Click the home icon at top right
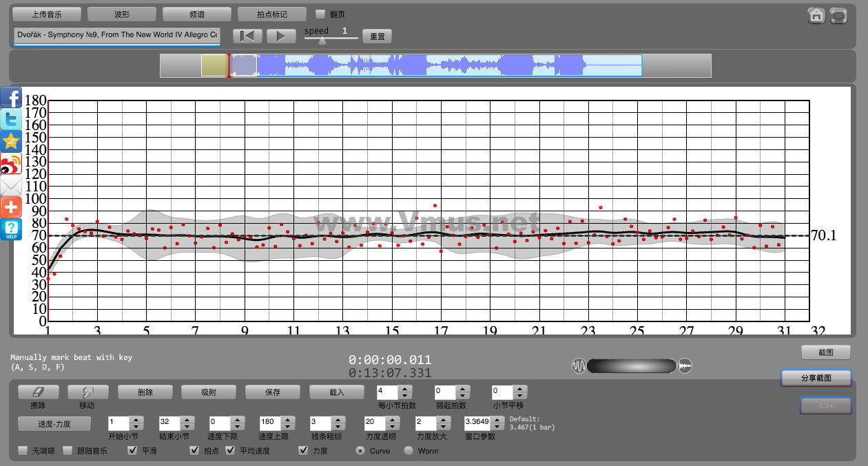Viewport: 868px width, 466px height. tap(816, 15)
